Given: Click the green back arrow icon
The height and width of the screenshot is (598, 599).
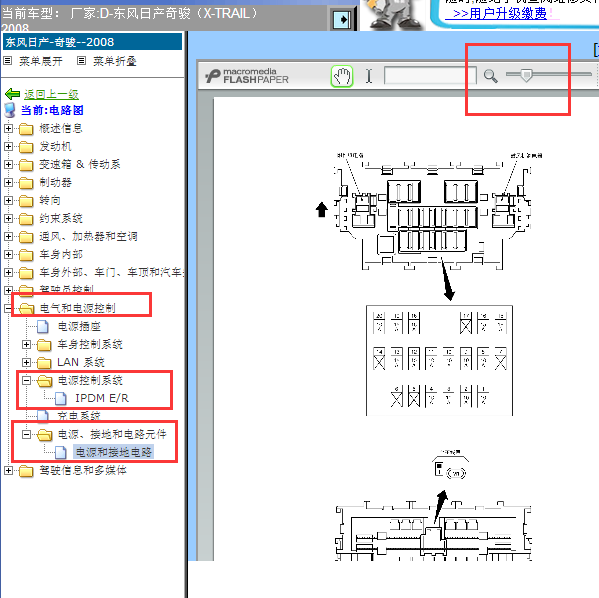Looking at the screenshot, I should [x=13, y=94].
